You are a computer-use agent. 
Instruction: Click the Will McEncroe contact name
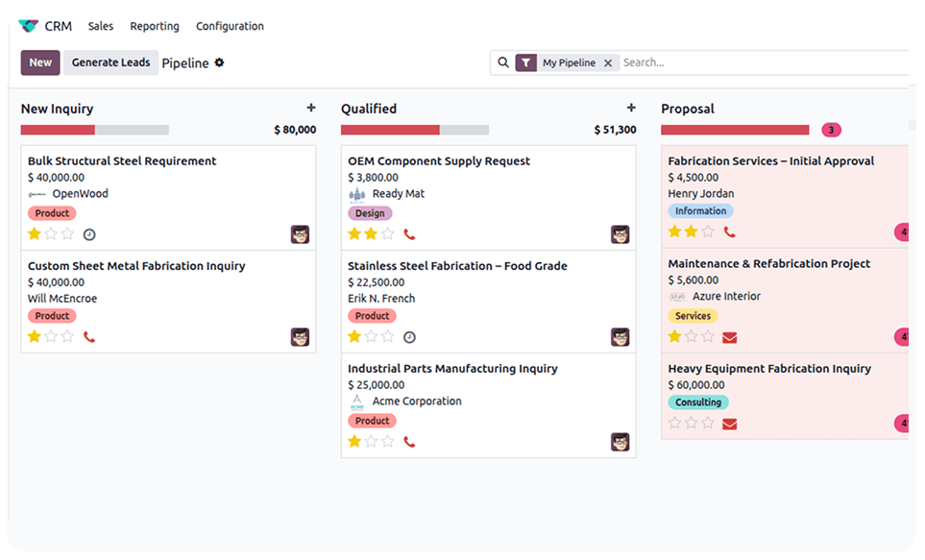(62, 299)
